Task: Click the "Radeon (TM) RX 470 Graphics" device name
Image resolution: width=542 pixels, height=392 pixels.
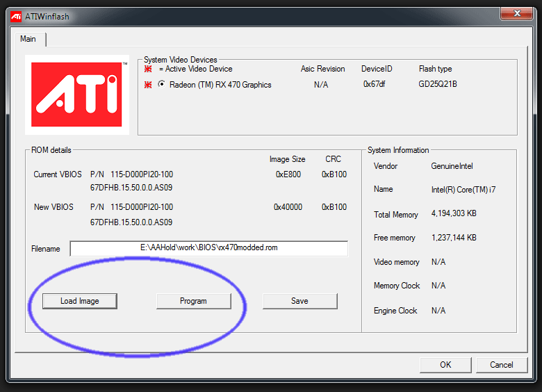Action: coord(220,85)
